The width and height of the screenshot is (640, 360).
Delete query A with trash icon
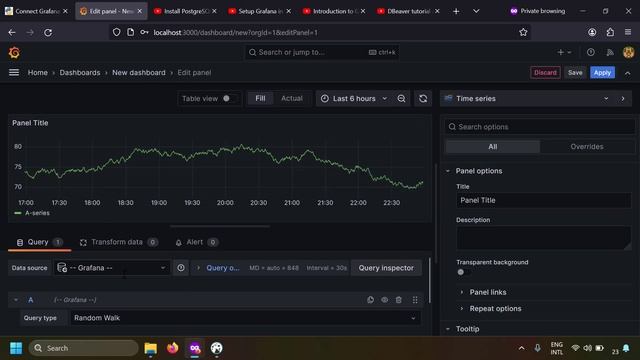pos(399,300)
